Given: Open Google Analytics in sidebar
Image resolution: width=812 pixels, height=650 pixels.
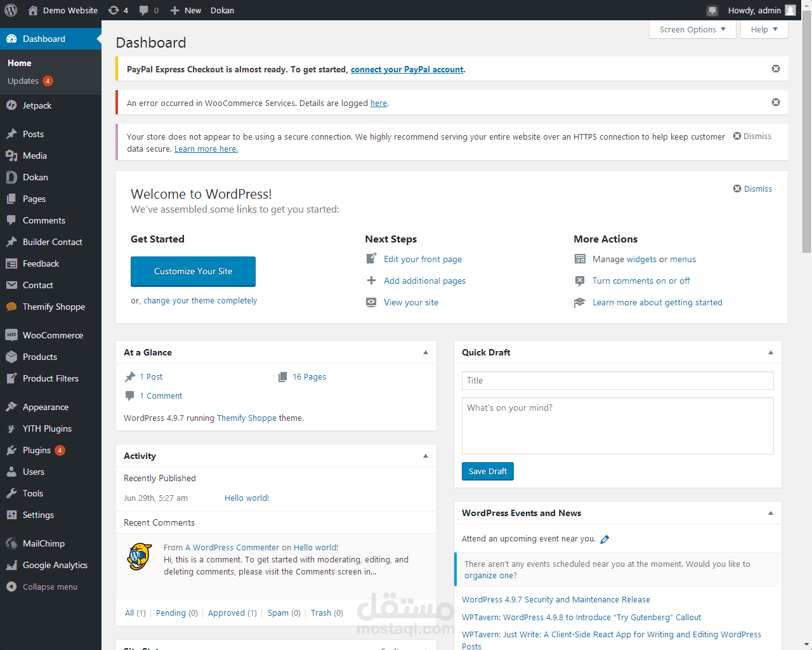Looking at the screenshot, I should pos(51,565).
